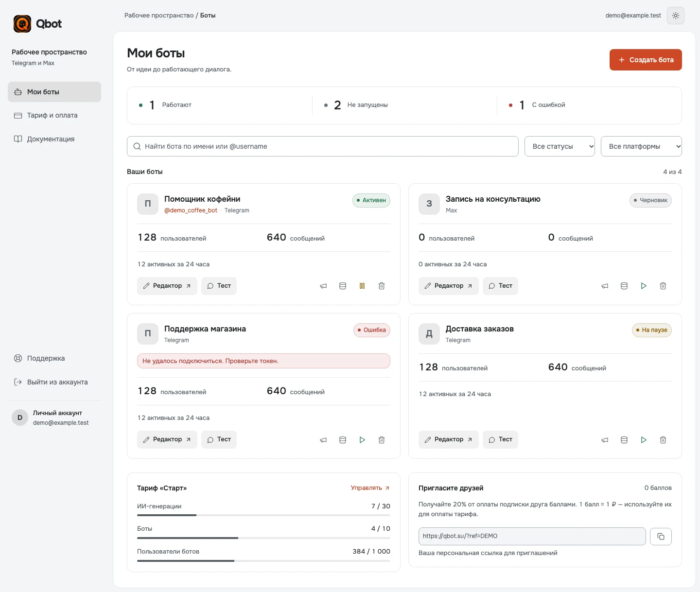700x592 pixels.
Task: Click megaphone icon on Запись на консультацию card
Action: (605, 286)
